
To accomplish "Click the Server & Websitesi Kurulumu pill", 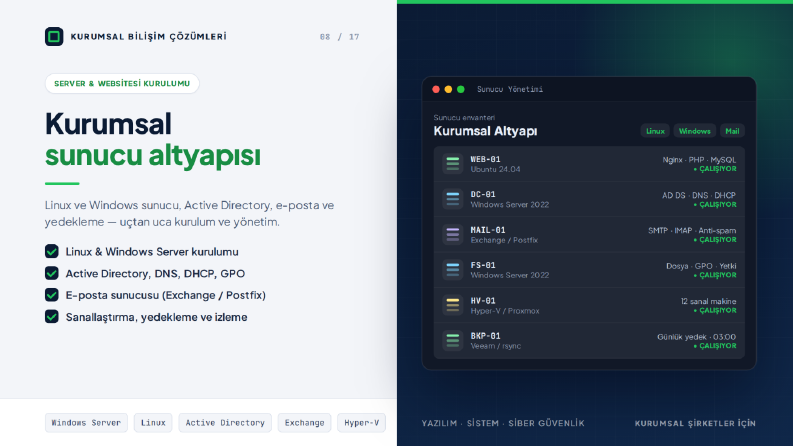I will pos(122,83).
